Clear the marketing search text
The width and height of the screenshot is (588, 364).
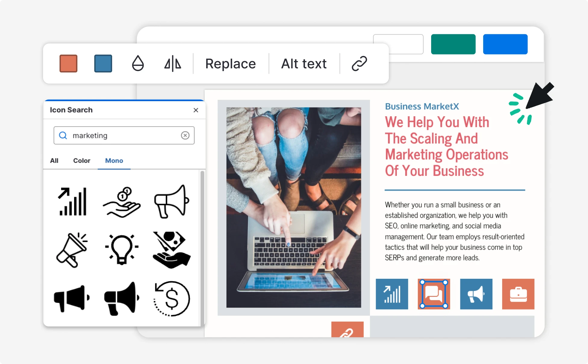click(185, 135)
